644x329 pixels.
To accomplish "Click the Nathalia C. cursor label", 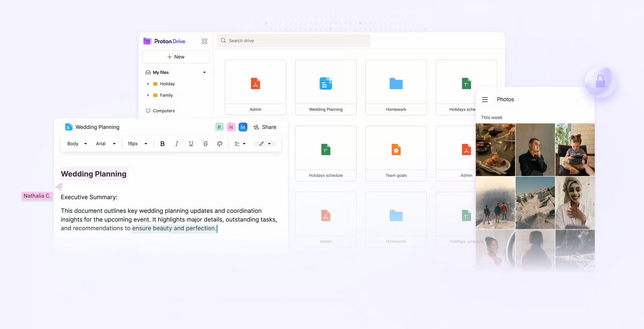I will tap(37, 196).
